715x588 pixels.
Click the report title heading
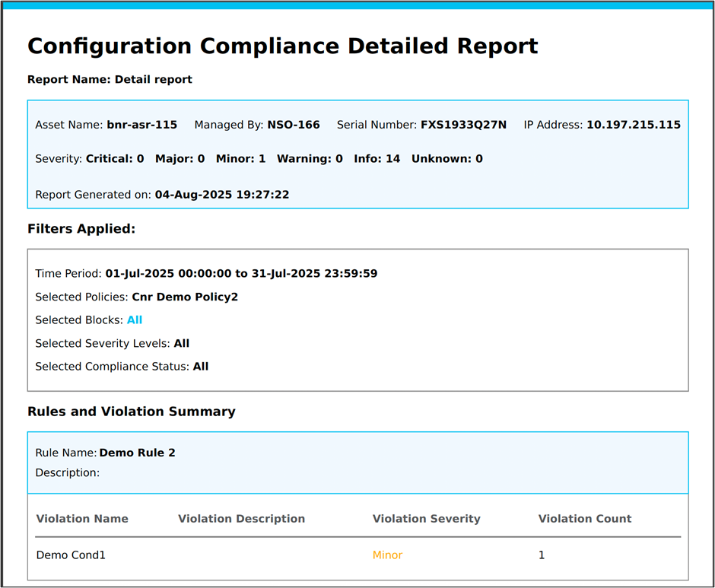[282, 46]
